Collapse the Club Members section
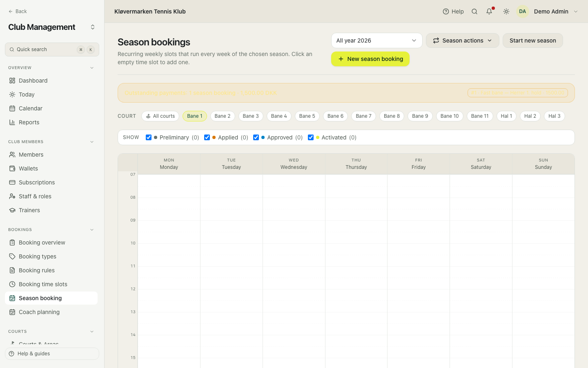Screen dimensions: 588x368 [92, 142]
